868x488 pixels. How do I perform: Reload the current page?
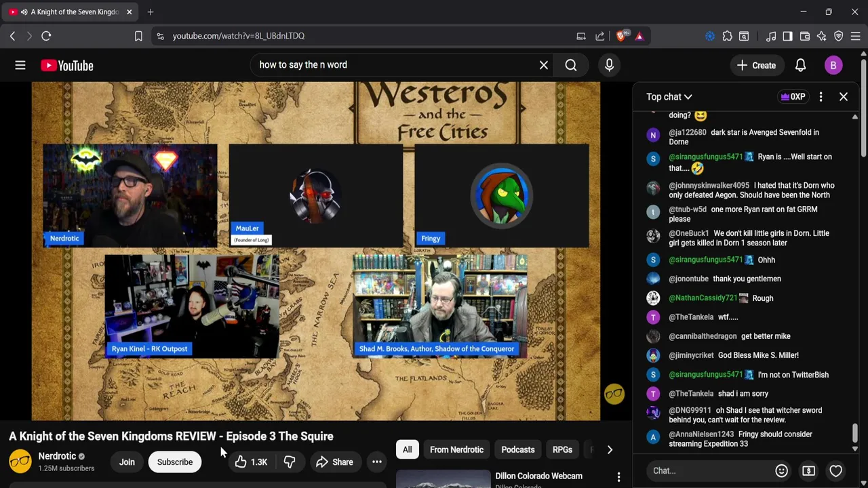click(x=46, y=36)
